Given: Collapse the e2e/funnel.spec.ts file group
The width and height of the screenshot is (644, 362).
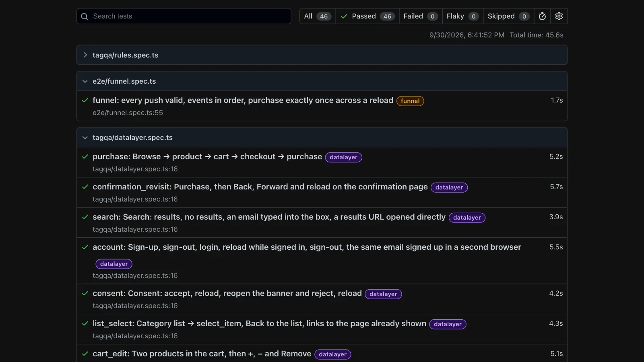Looking at the screenshot, I should pos(322,81).
